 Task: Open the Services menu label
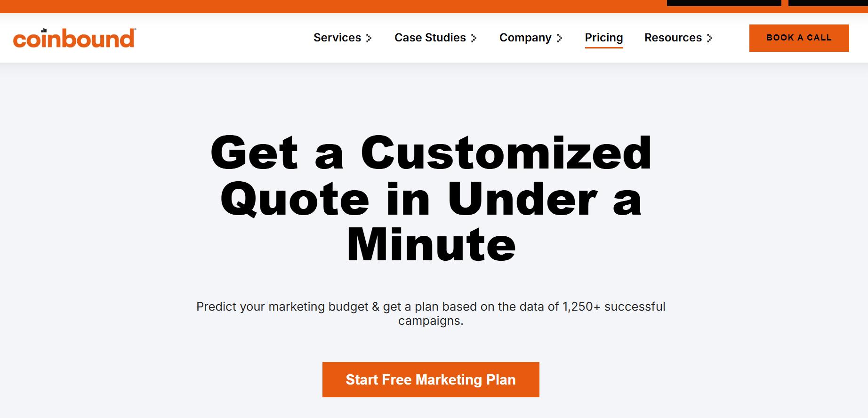(337, 38)
